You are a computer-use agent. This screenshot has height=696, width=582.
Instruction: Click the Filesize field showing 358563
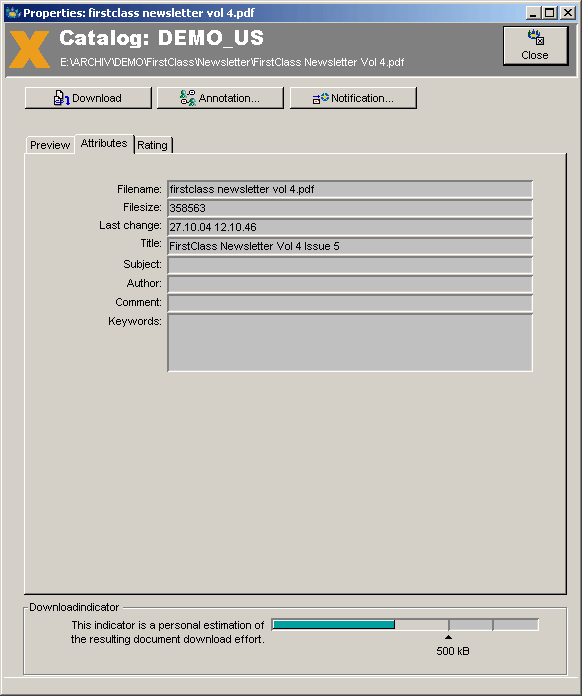click(350, 208)
